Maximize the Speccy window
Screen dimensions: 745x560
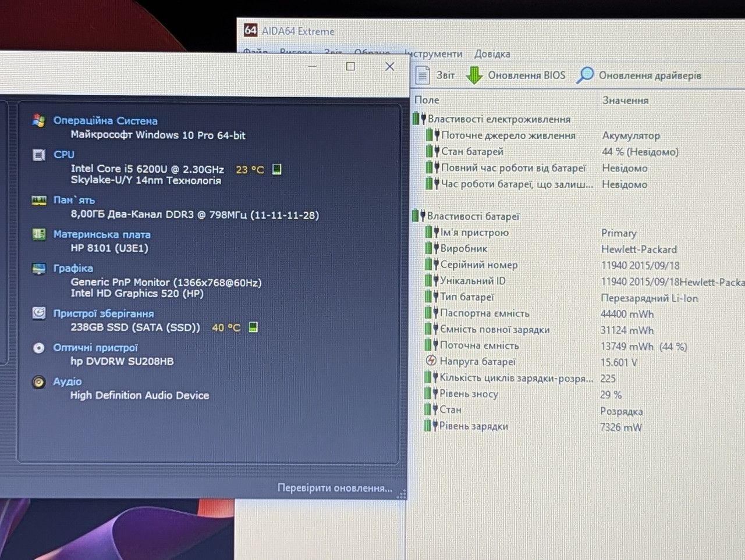pyautogui.click(x=350, y=66)
